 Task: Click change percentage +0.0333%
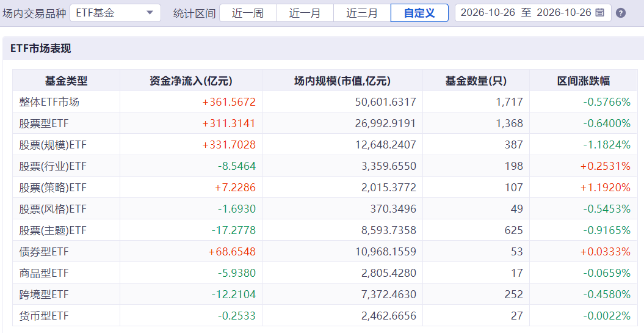(606, 252)
